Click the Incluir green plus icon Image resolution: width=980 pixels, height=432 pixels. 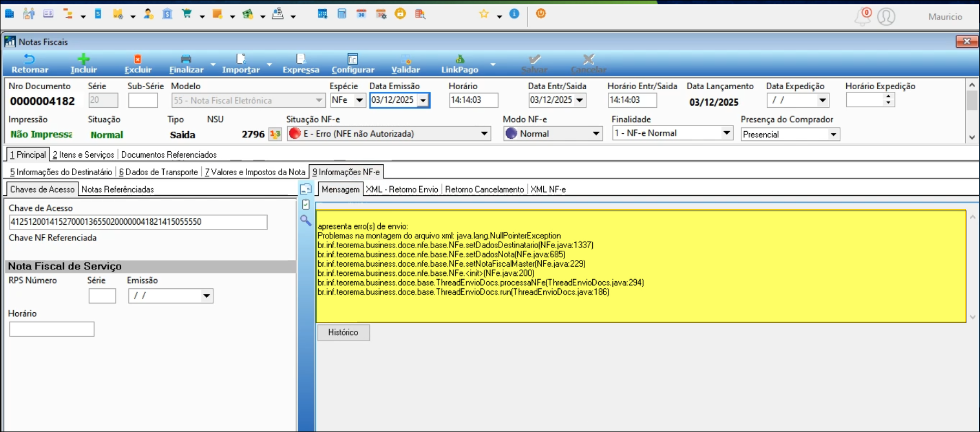[83, 59]
